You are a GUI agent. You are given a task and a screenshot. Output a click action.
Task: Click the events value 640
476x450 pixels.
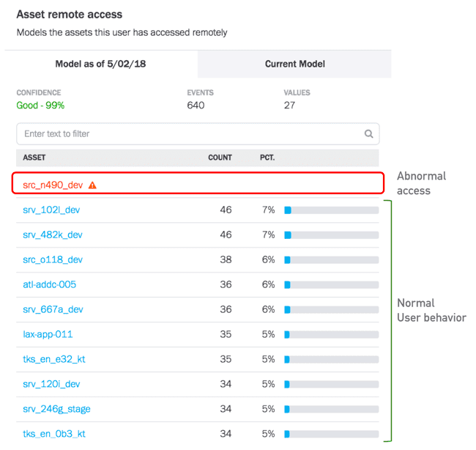pos(196,106)
